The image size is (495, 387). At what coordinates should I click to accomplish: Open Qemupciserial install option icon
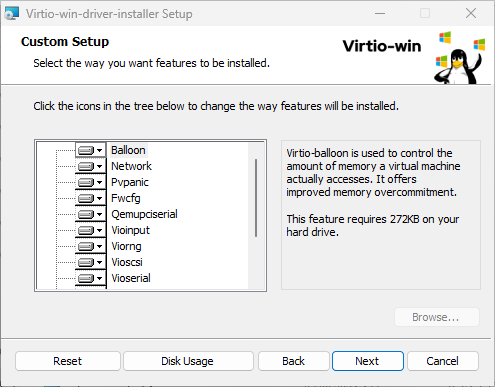click(x=90, y=214)
